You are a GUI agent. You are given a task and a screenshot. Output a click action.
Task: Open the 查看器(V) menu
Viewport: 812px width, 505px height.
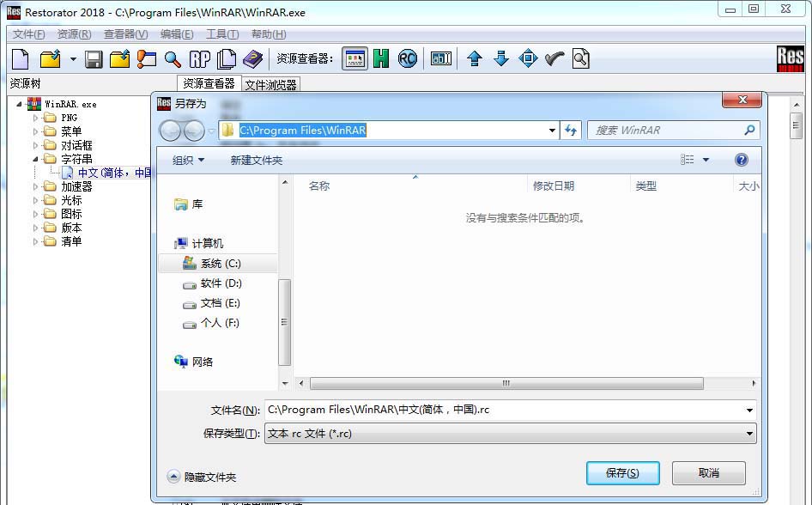[126, 34]
